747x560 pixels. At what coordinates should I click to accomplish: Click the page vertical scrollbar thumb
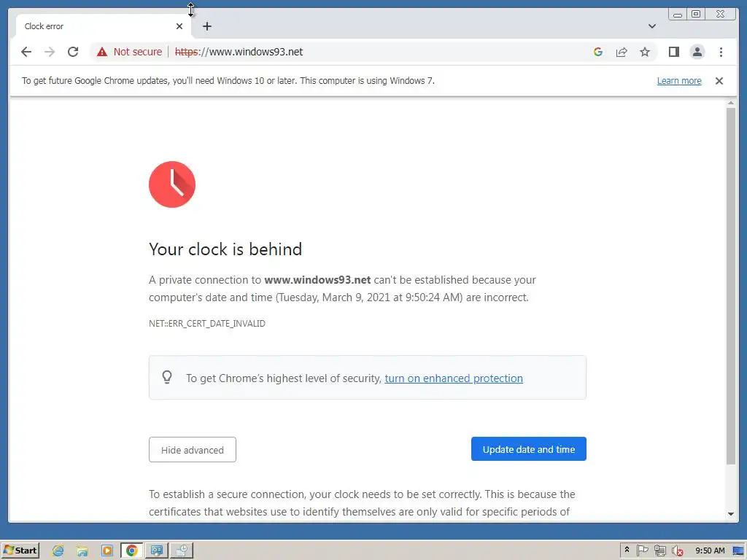coord(731,286)
